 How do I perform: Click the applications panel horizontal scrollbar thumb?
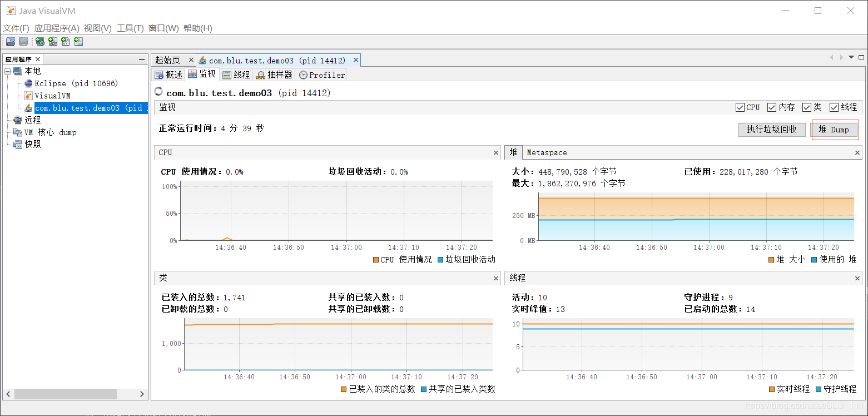click(x=65, y=394)
